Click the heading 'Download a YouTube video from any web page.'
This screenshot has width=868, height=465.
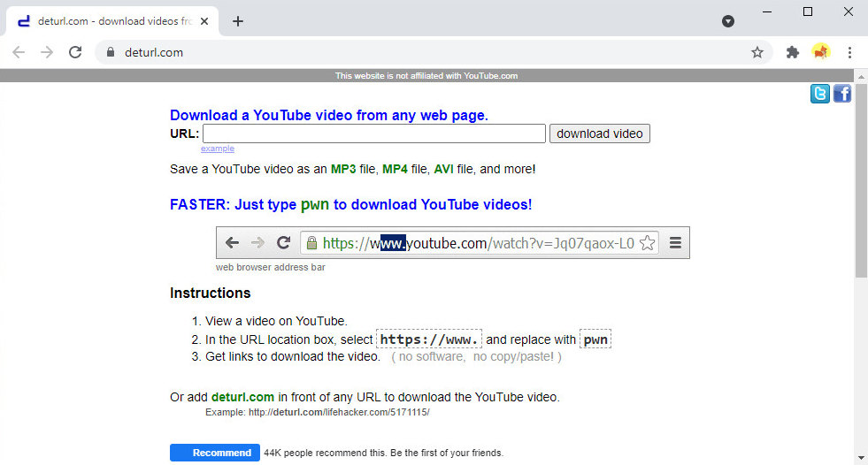(329, 115)
